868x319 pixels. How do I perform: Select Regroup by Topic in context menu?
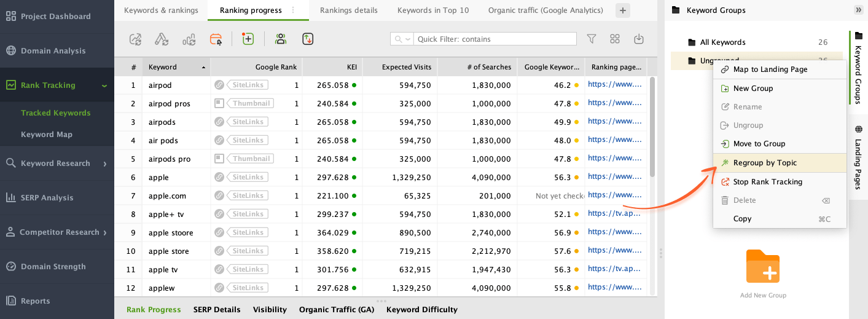point(780,163)
